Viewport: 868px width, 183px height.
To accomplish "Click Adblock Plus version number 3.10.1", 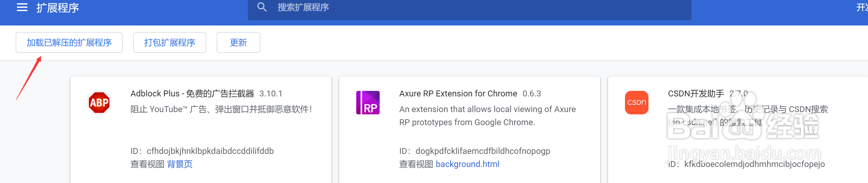I will (x=270, y=93).
